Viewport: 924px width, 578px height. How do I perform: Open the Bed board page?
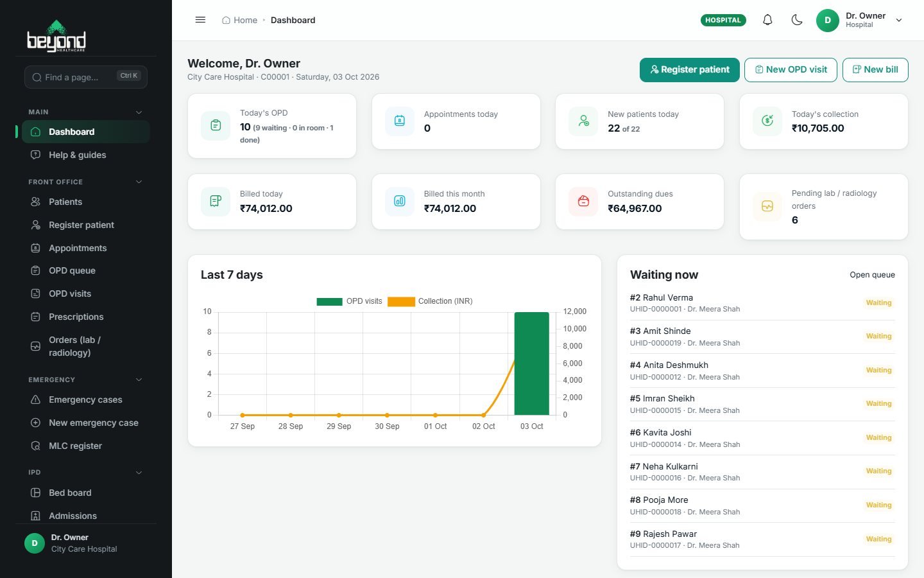click(x=86, y=493)
